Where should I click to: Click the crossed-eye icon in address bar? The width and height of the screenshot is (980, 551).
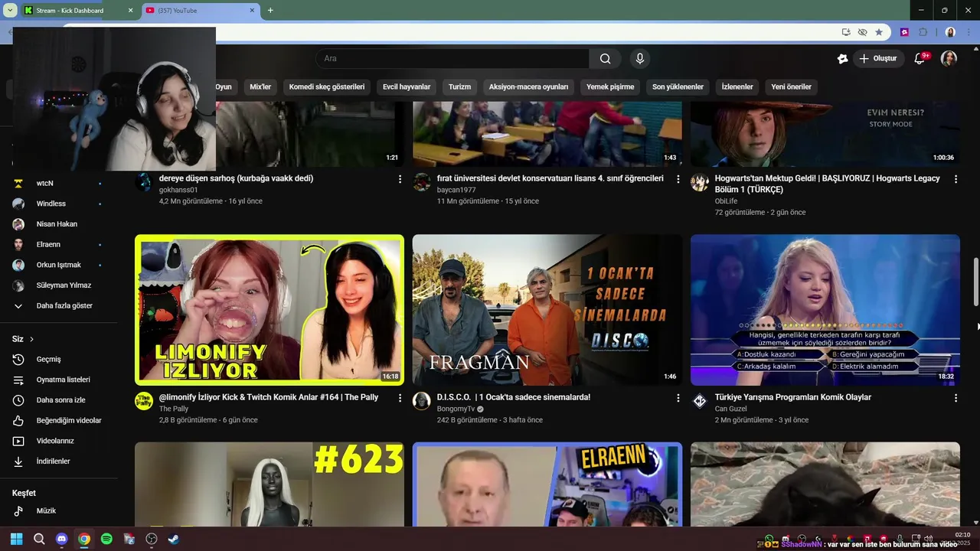pyautogui.click(x=862, y=32)
